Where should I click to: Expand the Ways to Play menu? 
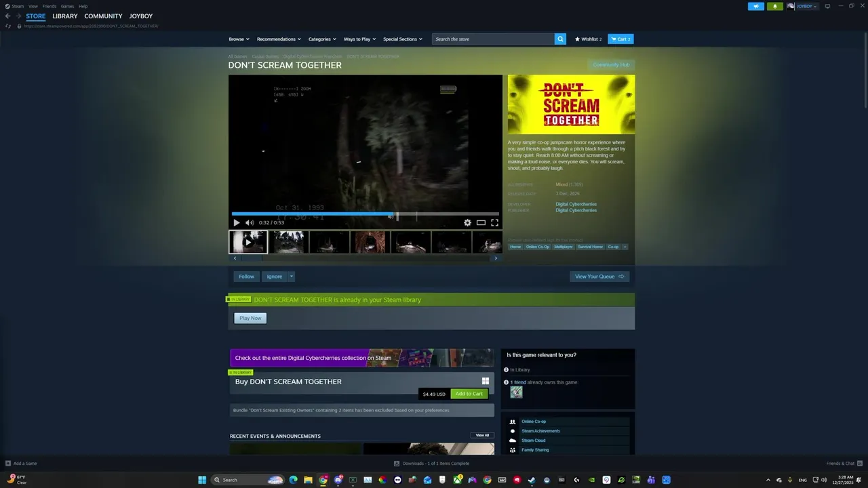coord(359,39)
